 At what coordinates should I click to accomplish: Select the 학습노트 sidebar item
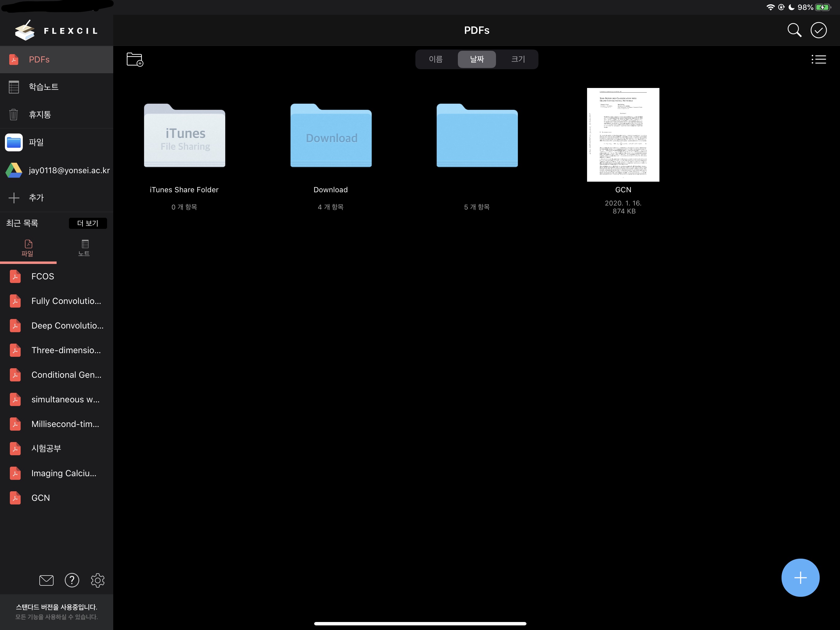click(44, 87)
